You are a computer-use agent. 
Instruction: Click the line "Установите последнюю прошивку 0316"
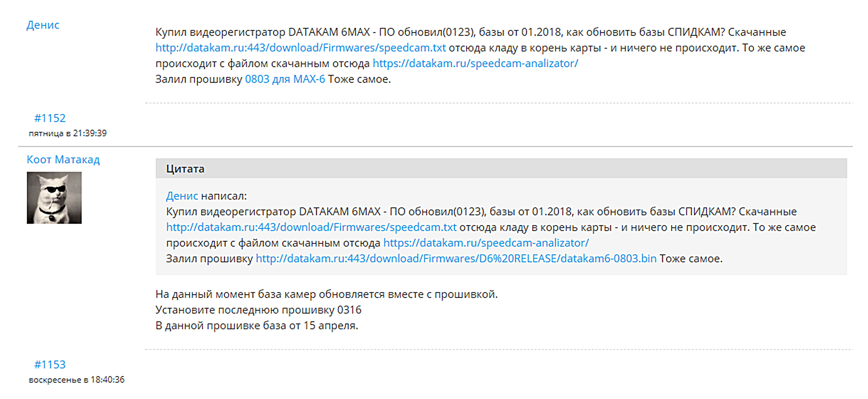[x=258, y=310]
